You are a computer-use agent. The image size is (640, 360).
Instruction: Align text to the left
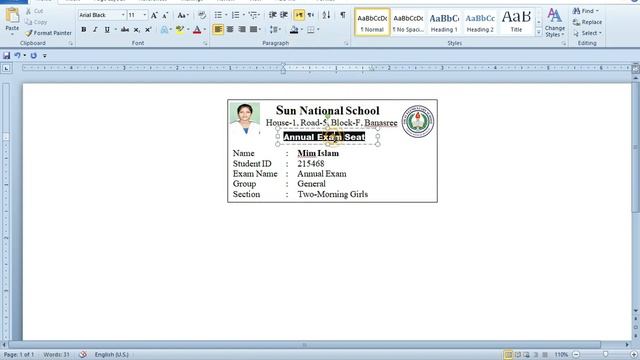coord(218,29)
